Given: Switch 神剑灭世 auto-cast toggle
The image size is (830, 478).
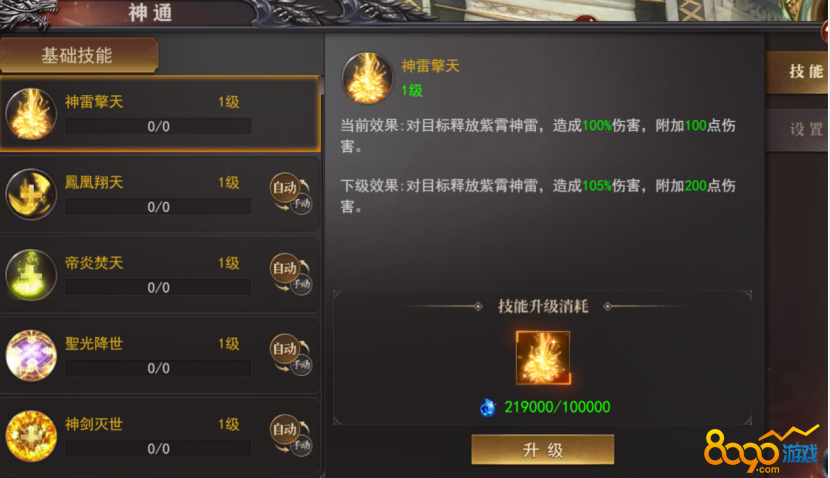Looking at the screenshot, I should click(291, 435).
